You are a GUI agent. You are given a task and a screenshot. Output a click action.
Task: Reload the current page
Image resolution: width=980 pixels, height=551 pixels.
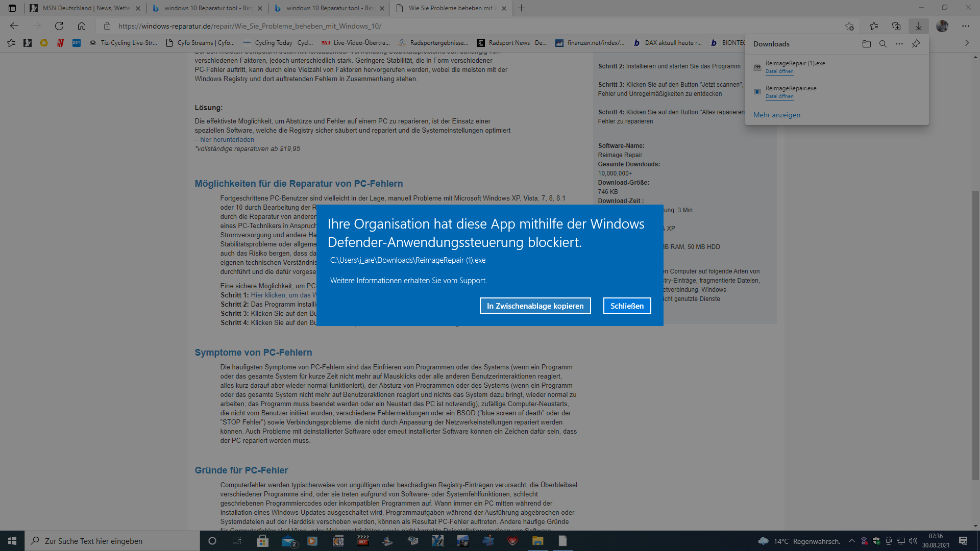(59, 26)
